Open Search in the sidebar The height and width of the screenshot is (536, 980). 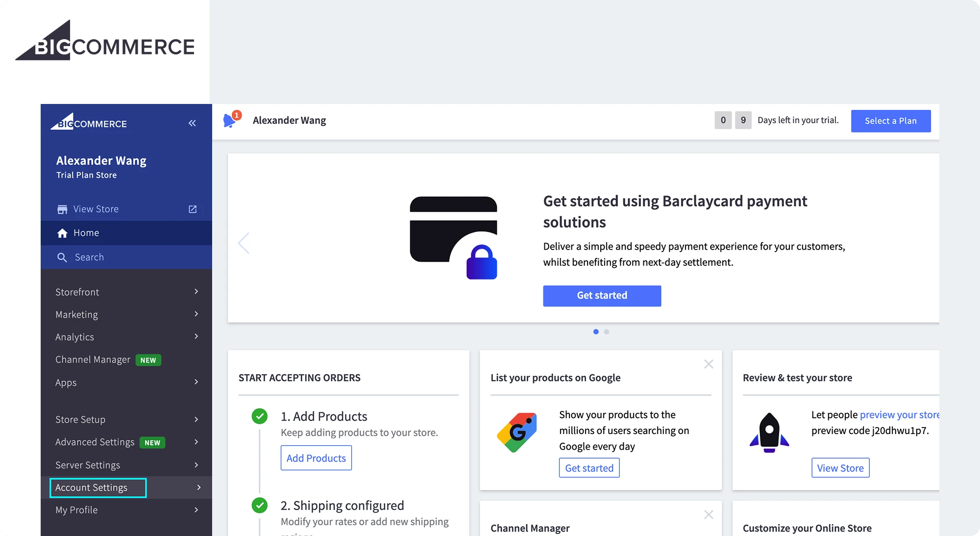pyautogui.click(x=126, y=257)
